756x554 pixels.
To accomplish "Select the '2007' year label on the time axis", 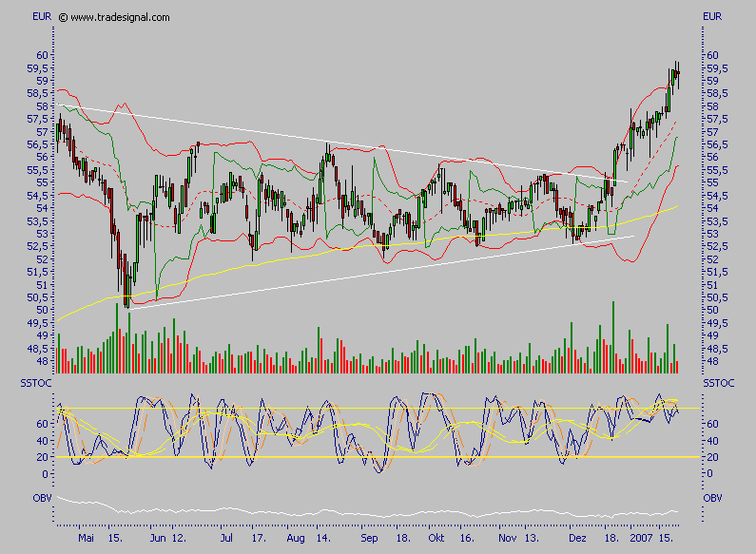I will point(641,538).
